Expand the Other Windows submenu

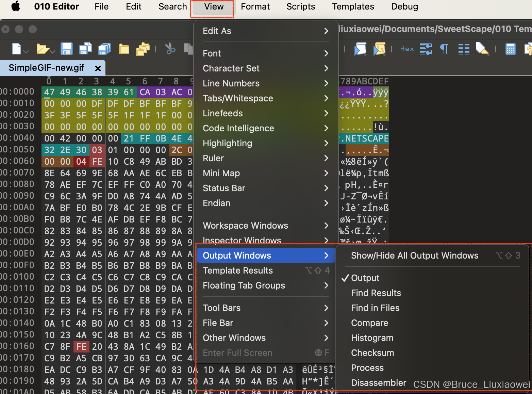tap(234, 338)
